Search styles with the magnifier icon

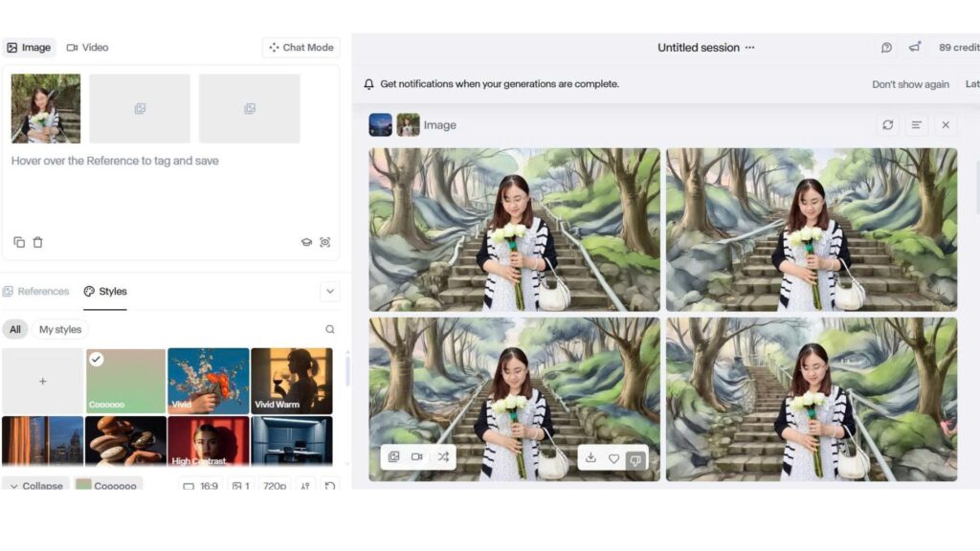pos(330,329)
